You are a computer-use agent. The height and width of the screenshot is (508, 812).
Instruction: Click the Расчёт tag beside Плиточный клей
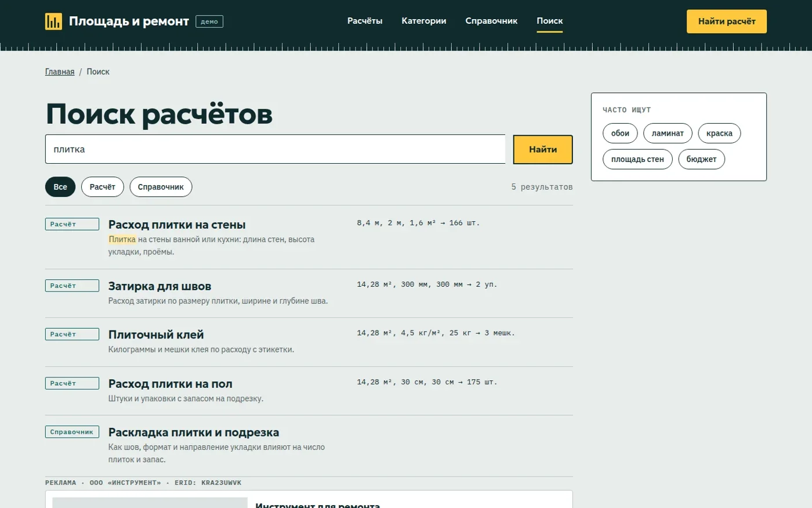tap(72, 334)
